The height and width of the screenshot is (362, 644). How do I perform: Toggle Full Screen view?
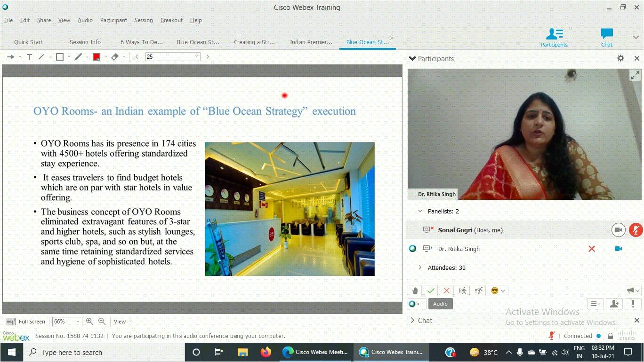(26, 322)
